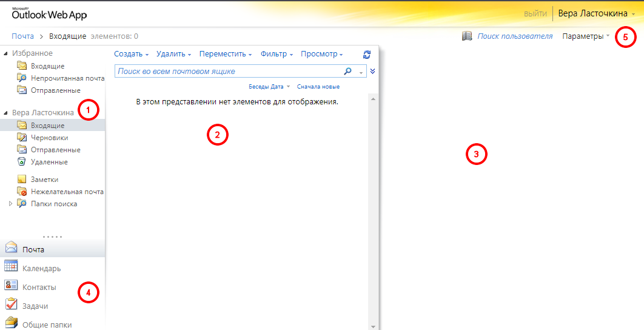The width and height of the screenshot is (644, 330).
Task: Expand the Папки поиска tree node
Action: [x=10, y=204]
